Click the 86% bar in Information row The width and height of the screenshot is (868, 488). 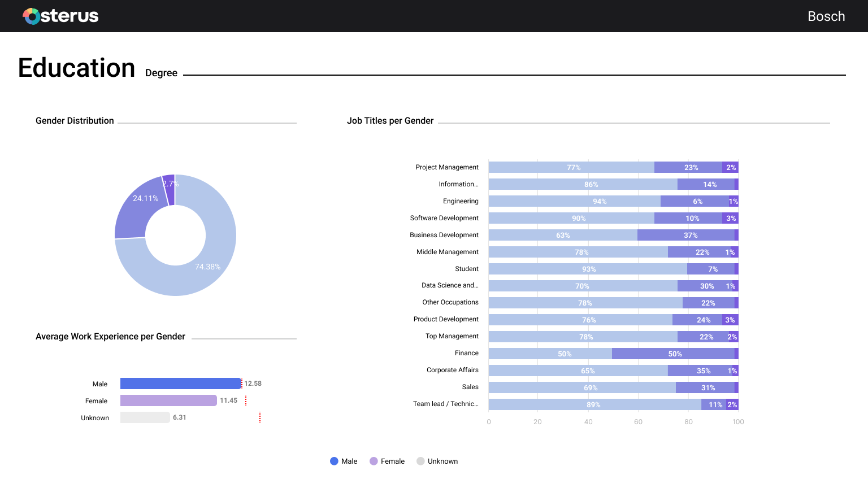(583, 184)
